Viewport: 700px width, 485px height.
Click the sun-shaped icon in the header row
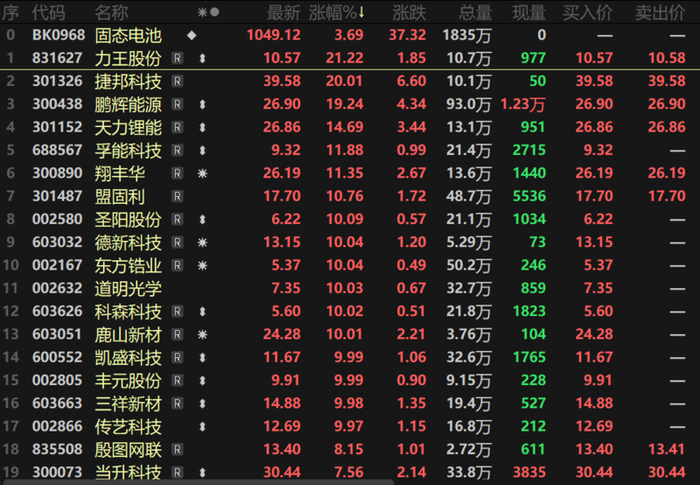click(x=203, y=13)
